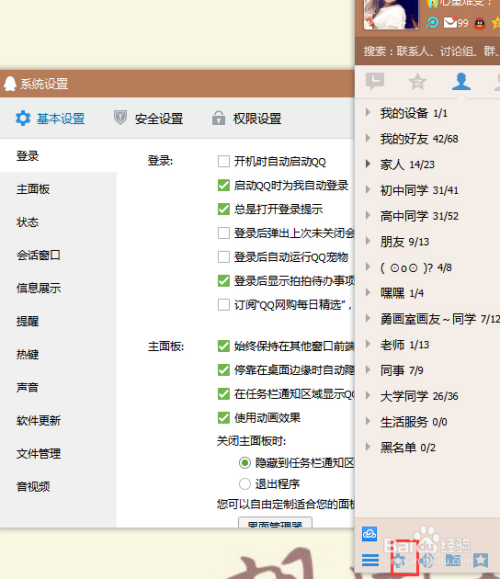
Task: Expand the 老师 group arrow
Action: tap(368, 344)
